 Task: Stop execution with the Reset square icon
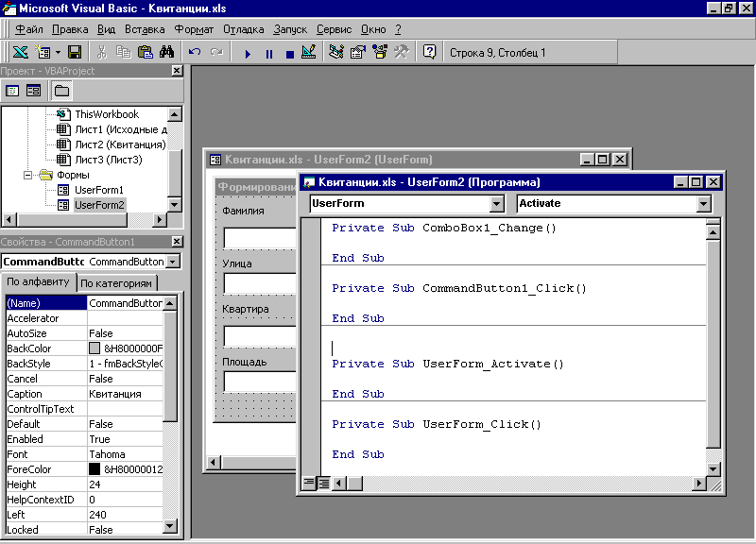(290, 53)
